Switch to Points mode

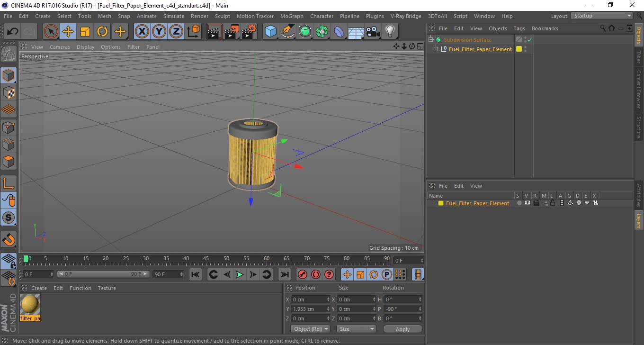point(9,127)
